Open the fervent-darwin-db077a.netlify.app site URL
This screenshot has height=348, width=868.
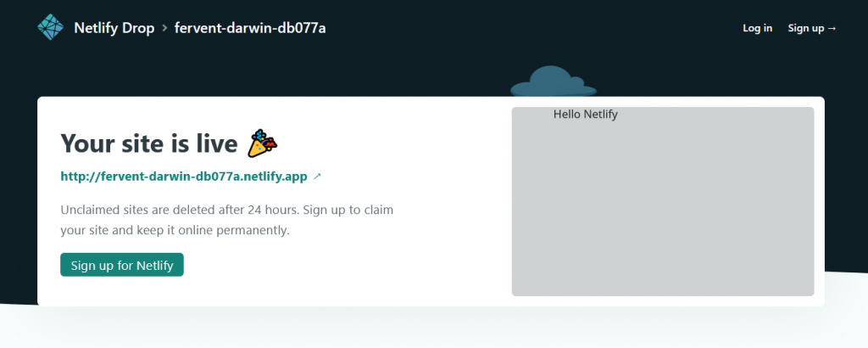pyautogui.click(x=184, y=177)
